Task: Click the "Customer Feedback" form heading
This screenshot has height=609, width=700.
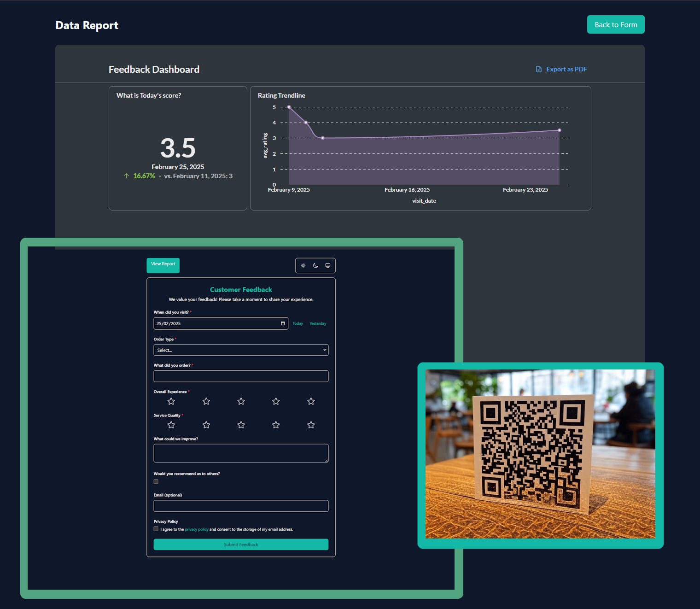Action: pos(241,290)
